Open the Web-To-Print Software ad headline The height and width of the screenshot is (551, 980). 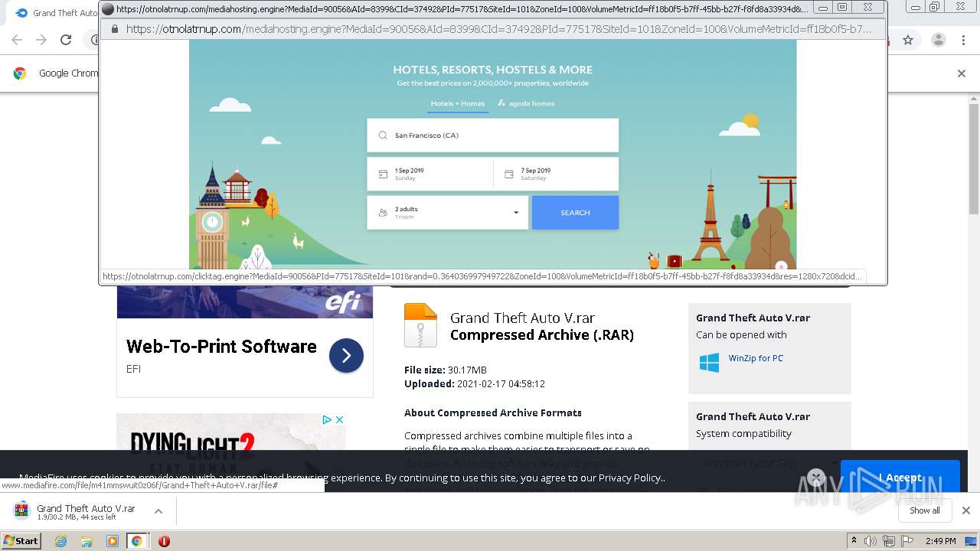click(x=221, y=347)
